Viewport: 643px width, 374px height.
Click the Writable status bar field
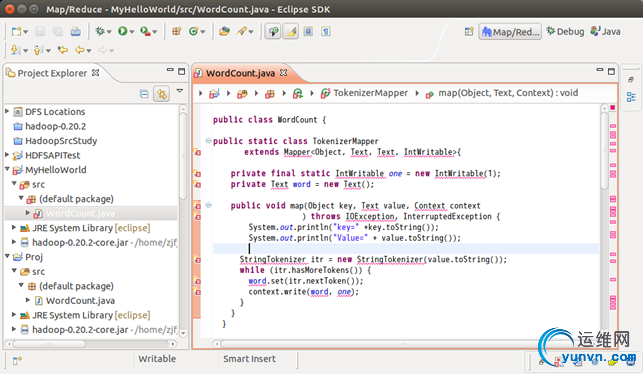tap(157, 359)
